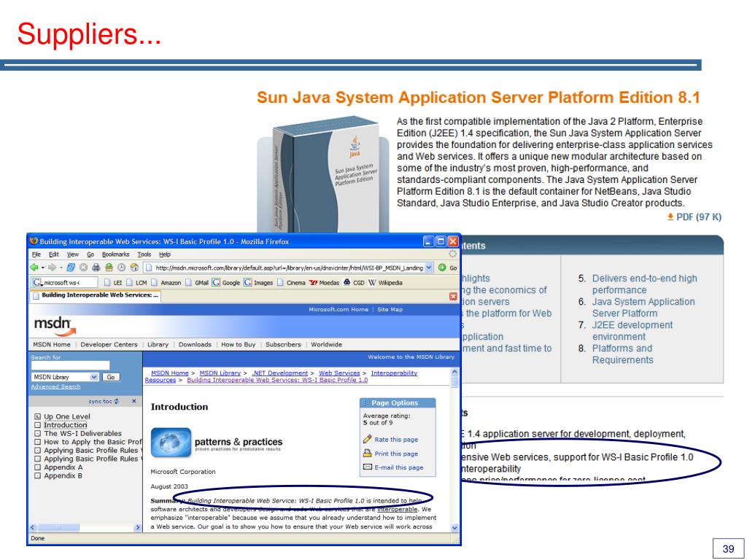Screen dimensions: 747x560
Task: Reload the page with the Refresh icon
Action: [x=71, y=268]
